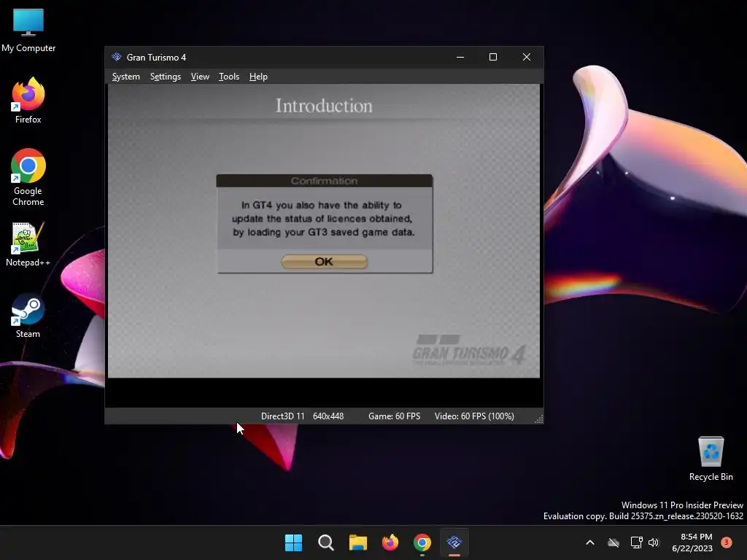Screen dimensions: 747x560
Task: Open the Tools menu
Action: [228, 77]
